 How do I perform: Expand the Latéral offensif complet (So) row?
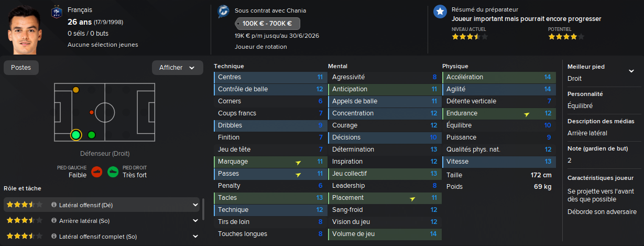(195, 237)
